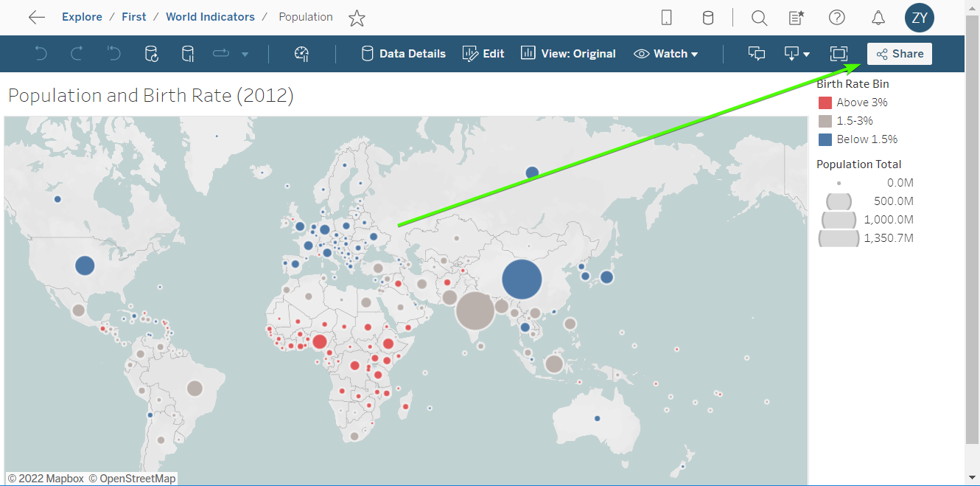Open the help question mark icon

[x=836, y=18]
